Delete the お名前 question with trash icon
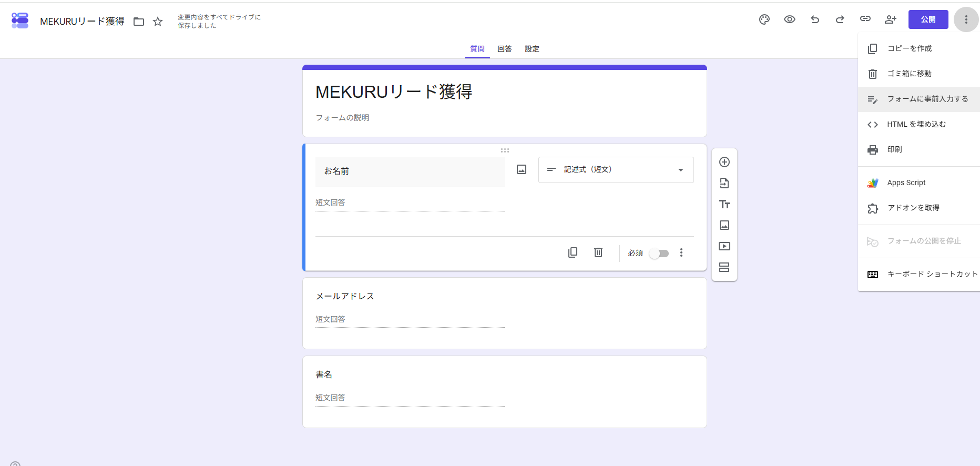Image resolution: width=980 pixels, height=466 pixels. click(x=598, y=252)
